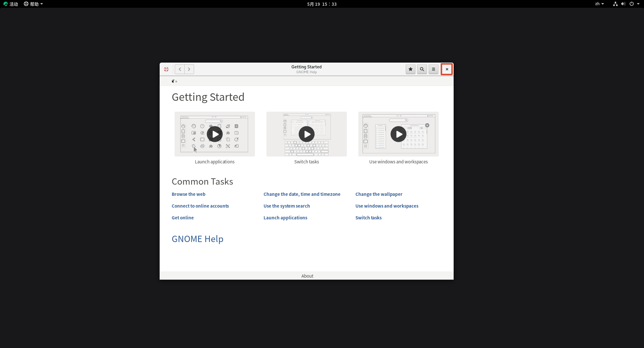Click the volume speaker icon in top bar
Image resolution: width=644 pixels, height=348 pixels.
pos(623,4)
